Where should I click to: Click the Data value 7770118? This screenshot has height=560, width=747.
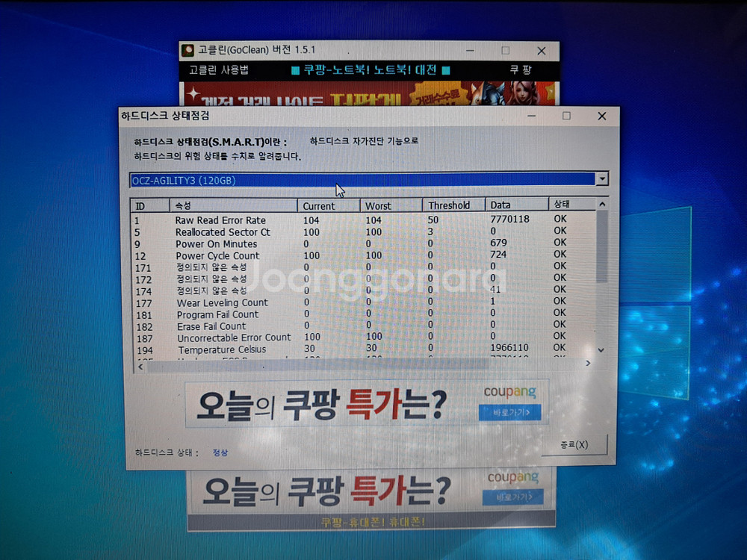click(509, 219)
